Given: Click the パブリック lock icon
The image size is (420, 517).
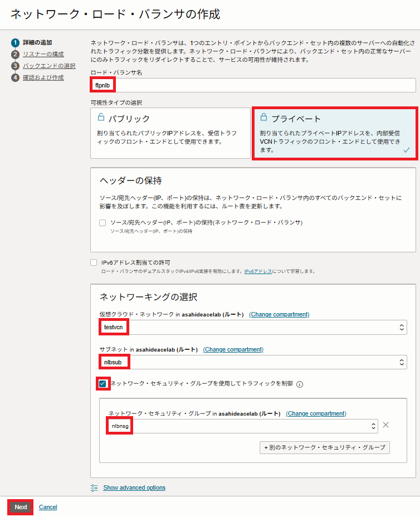Looking at the screenshot, I should (101, 118).
